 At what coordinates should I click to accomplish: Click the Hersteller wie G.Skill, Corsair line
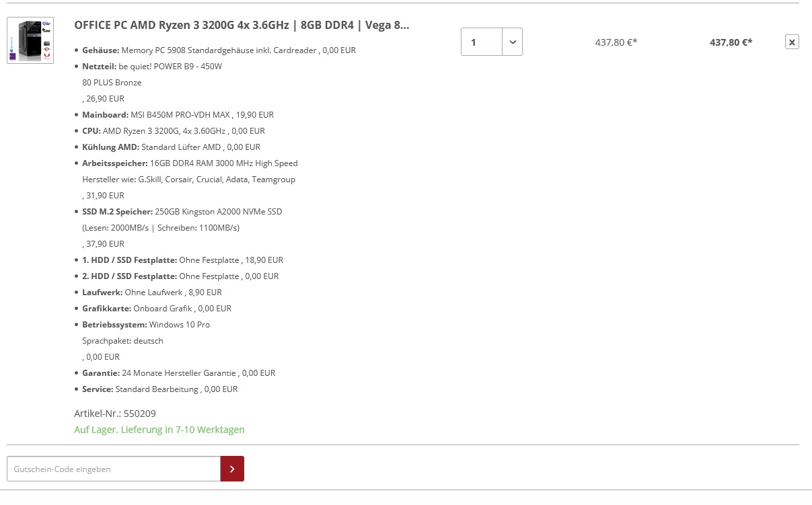(x=189, y=180)
